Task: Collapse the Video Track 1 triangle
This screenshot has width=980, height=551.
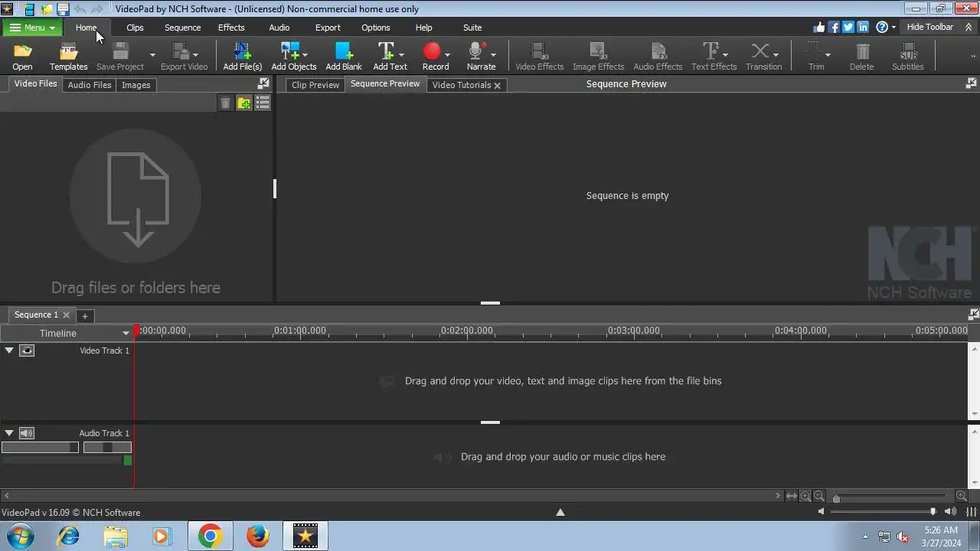Action: 9,350
